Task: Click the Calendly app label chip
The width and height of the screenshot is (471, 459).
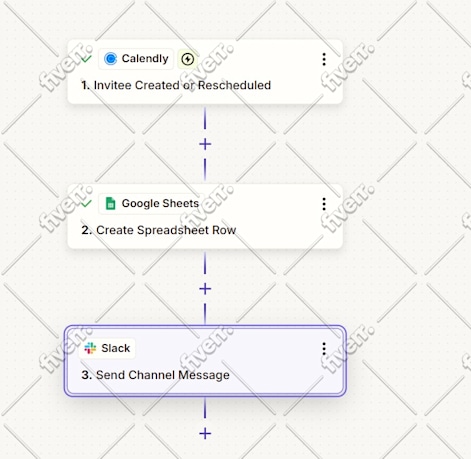Action: pos(136,59)
